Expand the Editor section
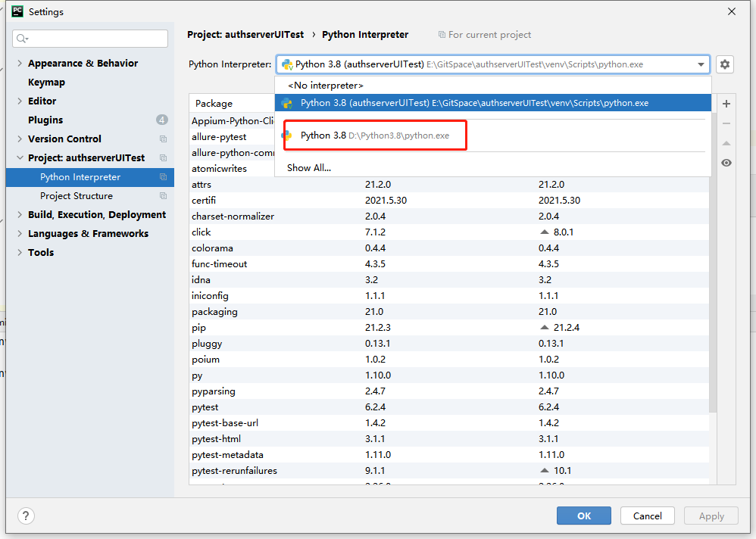 pyautogui.click(x=20, y=101)
